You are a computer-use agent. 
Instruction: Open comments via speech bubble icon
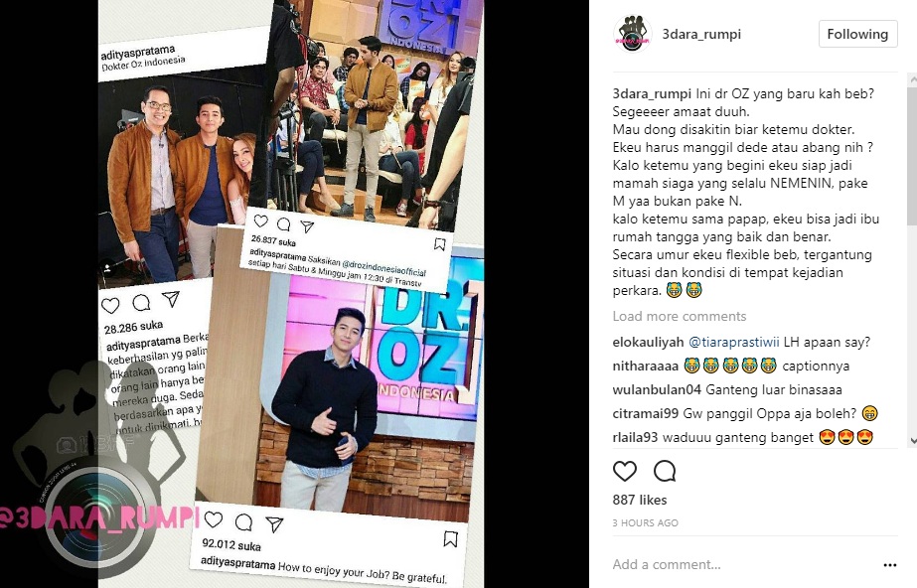(x=665, y=471)
